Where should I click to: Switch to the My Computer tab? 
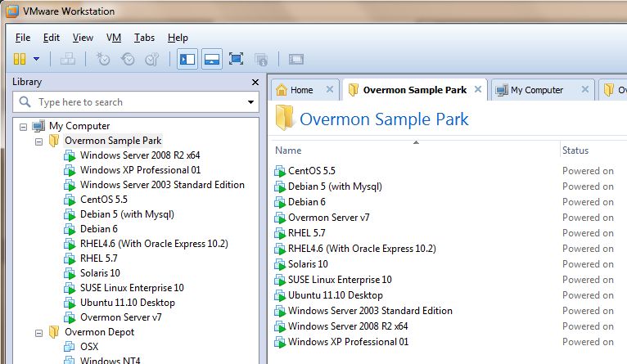(x=537, y=90)
